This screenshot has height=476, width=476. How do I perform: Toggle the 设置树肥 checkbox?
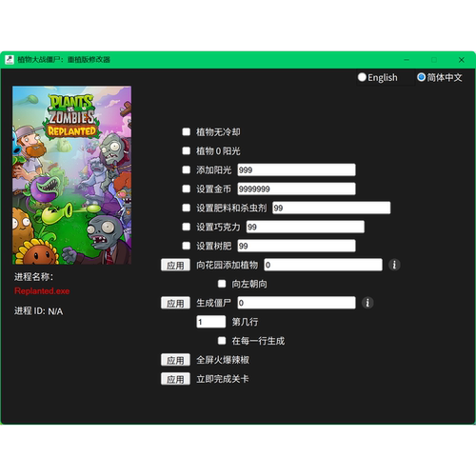187,246
